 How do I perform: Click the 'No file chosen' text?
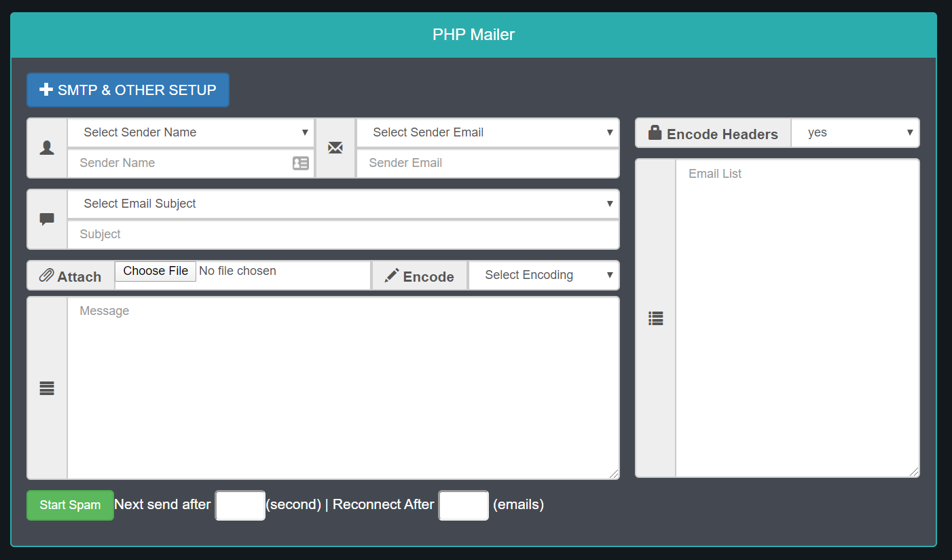click(x=238, y=271)
